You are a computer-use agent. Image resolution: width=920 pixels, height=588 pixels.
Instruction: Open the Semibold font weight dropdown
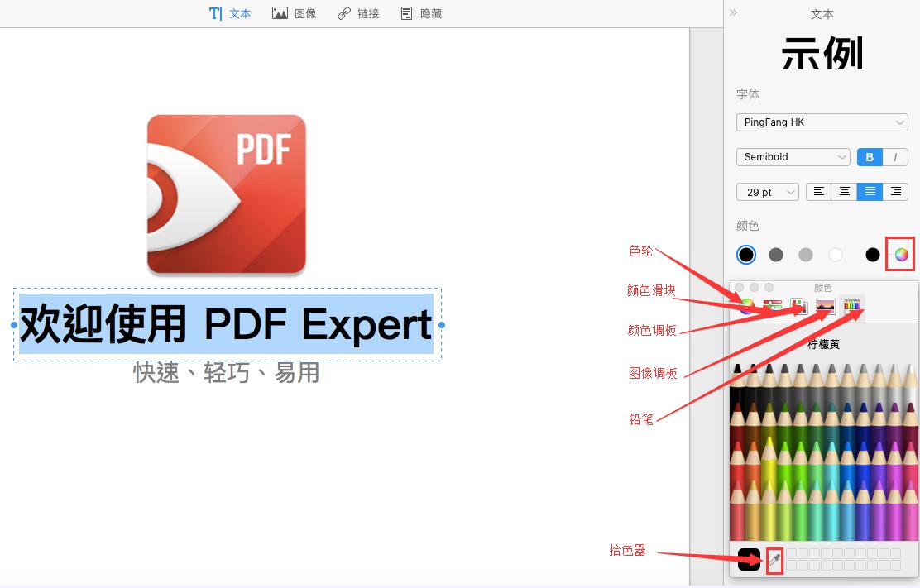click(x=793, y=157)
